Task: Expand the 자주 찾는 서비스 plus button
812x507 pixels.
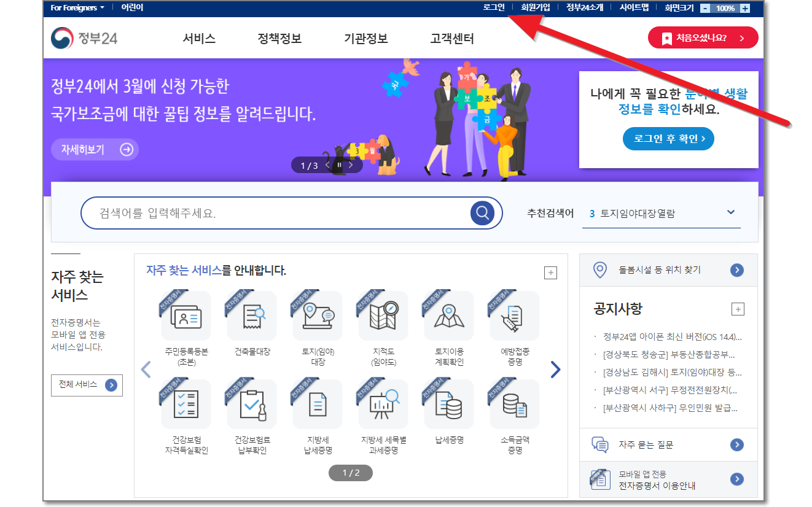Action: point(551,273)
